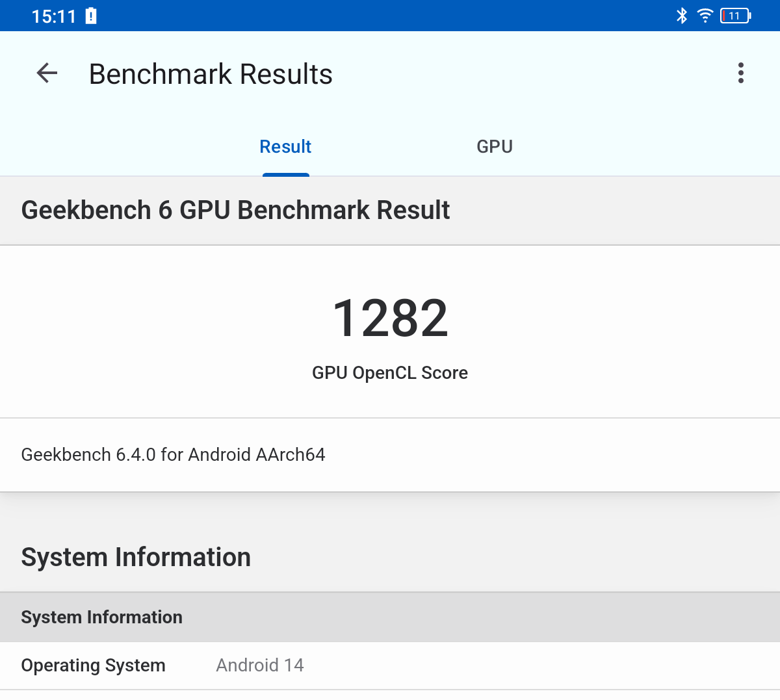Tap the back arrow icon
Image resolution: width=780 pixels, height=700 pixels.
[x=47, y=73]
